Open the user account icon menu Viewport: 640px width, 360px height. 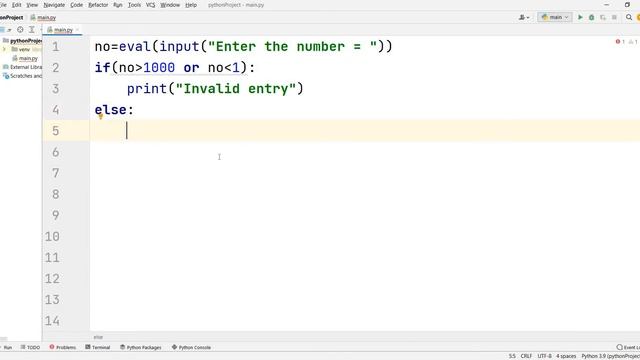(524, 17)
